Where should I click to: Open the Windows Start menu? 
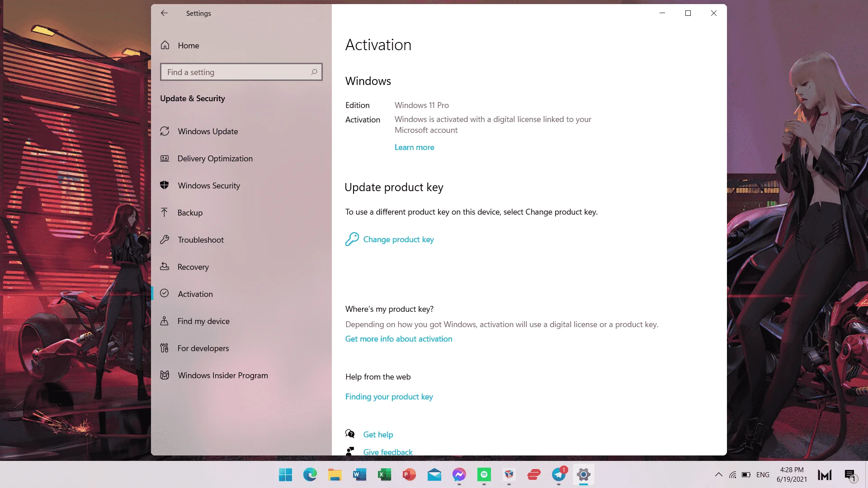[x=285, y=474]
